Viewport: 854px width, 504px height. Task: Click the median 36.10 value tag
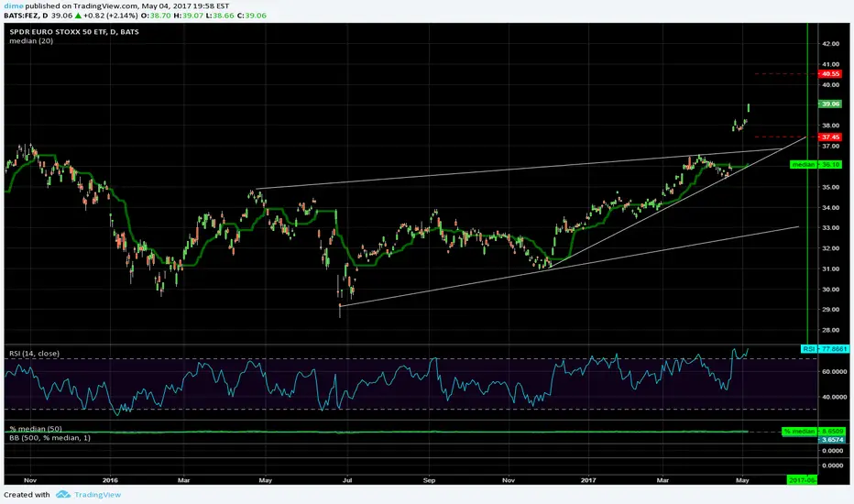click(816, 164)
